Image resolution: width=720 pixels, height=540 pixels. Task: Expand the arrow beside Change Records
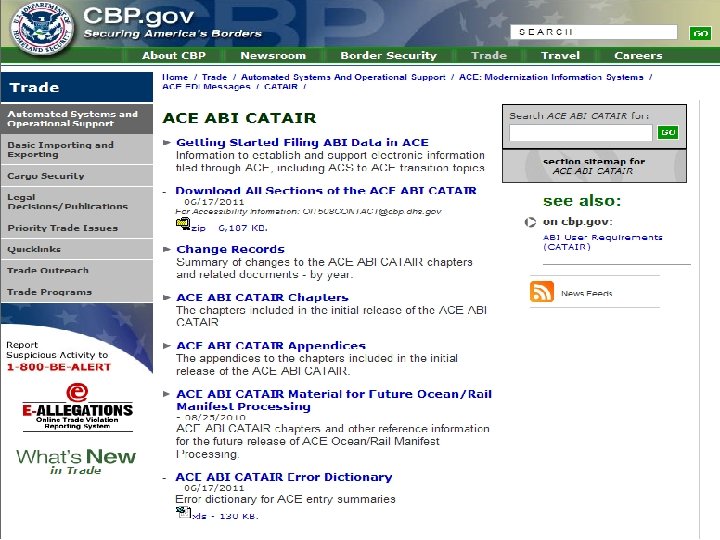coord(167,249)
